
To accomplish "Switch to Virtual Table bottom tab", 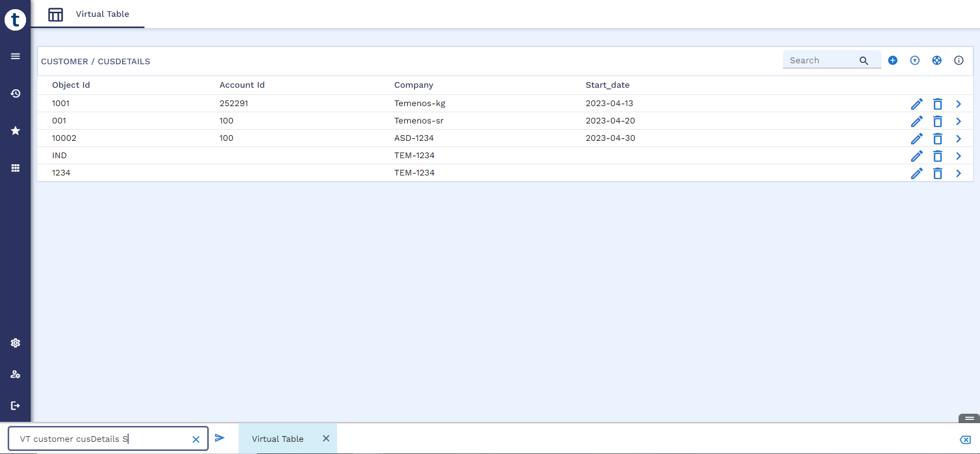I will (277, 439).
